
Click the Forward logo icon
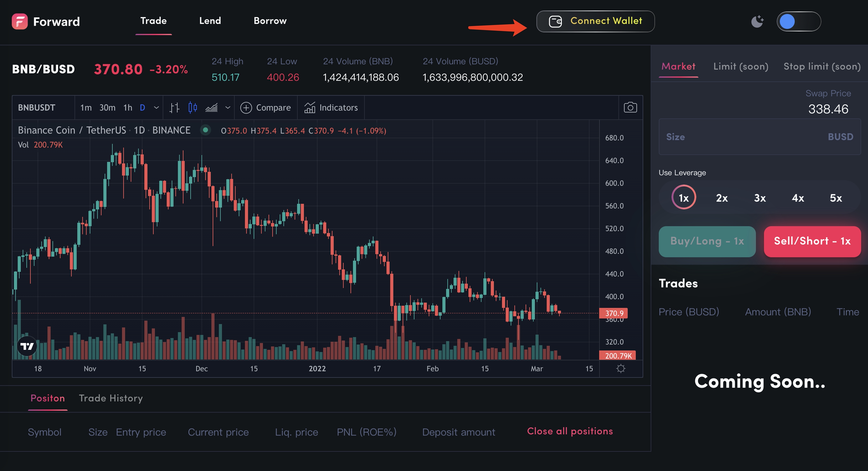(20, 21)
